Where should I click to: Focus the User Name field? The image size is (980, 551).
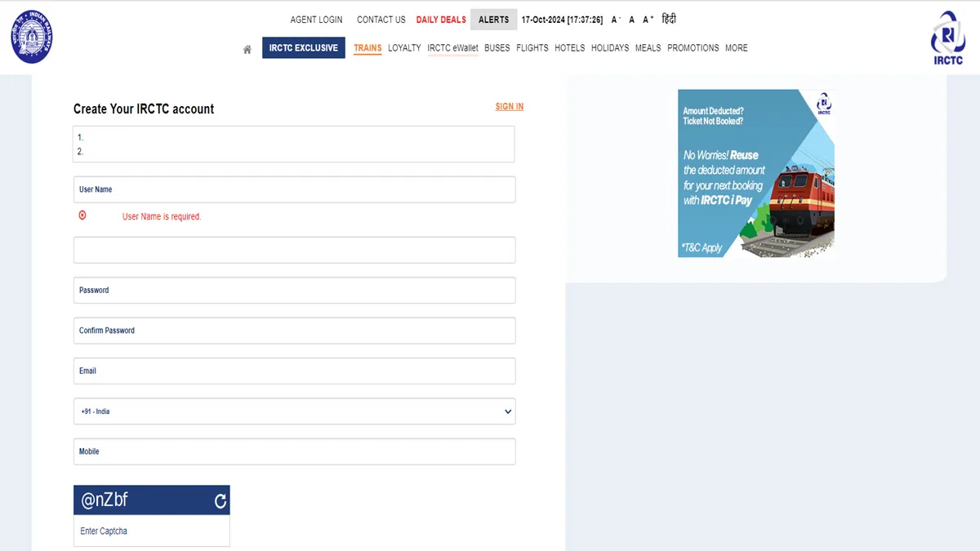(294, 189)
